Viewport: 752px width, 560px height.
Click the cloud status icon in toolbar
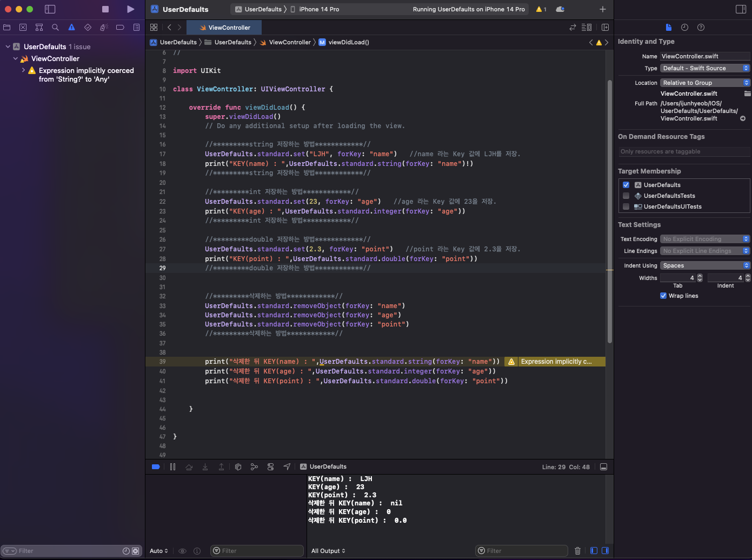tap(560, 9)
